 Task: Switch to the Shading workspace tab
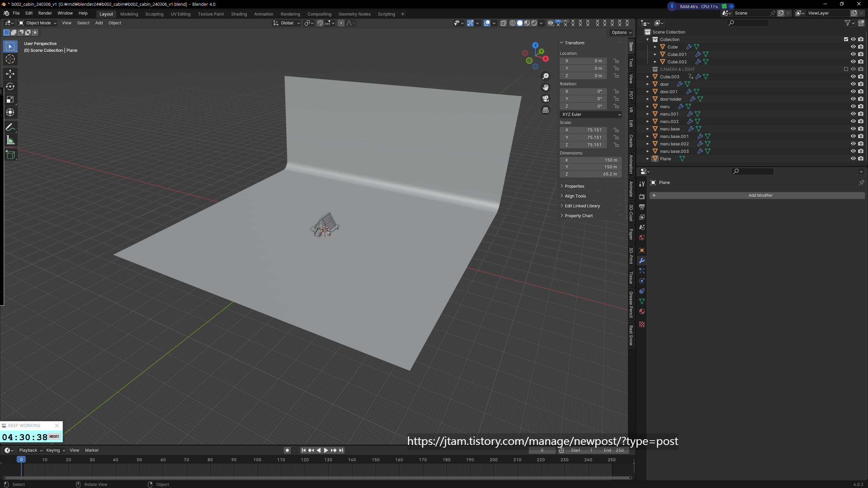pyautogui.click(x=239, y=14)
